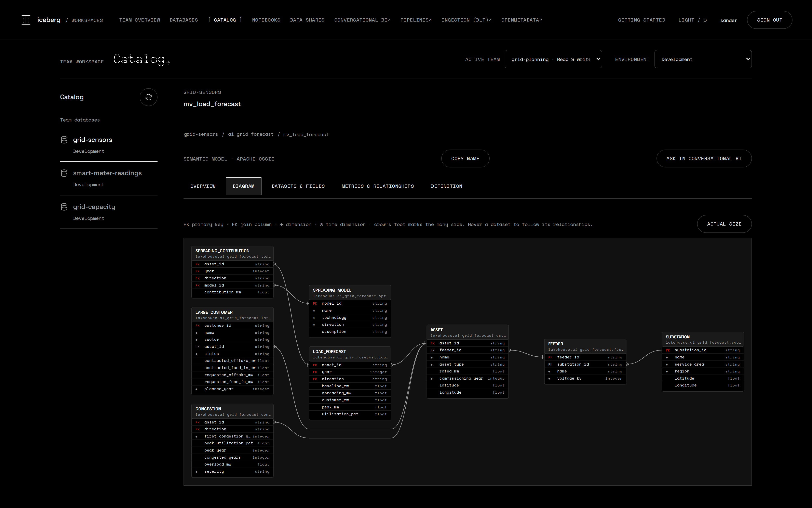Click the CONGESTION dataset header in the diagram

[x=232, y=411]
